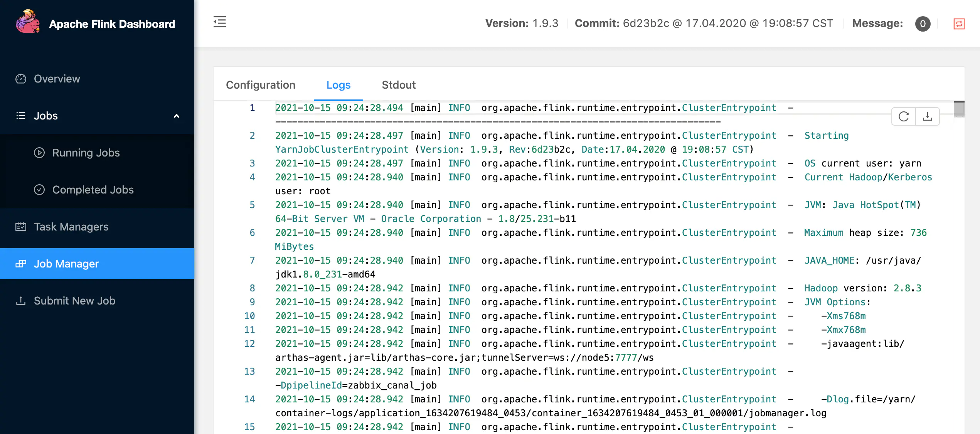Click the jobmanager.log path text
This screenshot has width=980, height=434.
pos(551,413)
